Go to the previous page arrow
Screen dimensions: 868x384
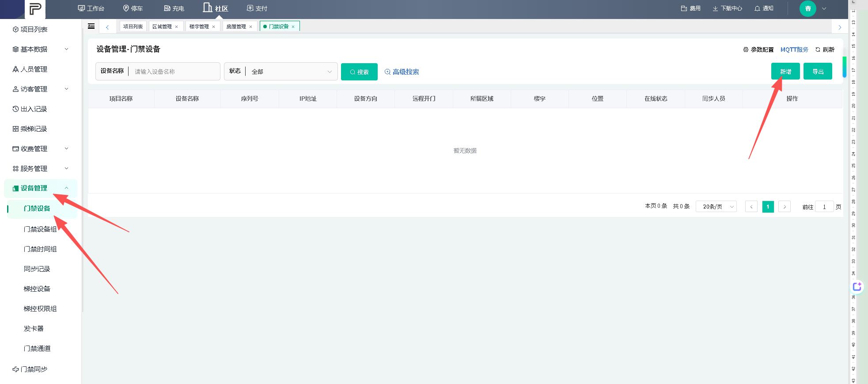(x=751, y=206)
